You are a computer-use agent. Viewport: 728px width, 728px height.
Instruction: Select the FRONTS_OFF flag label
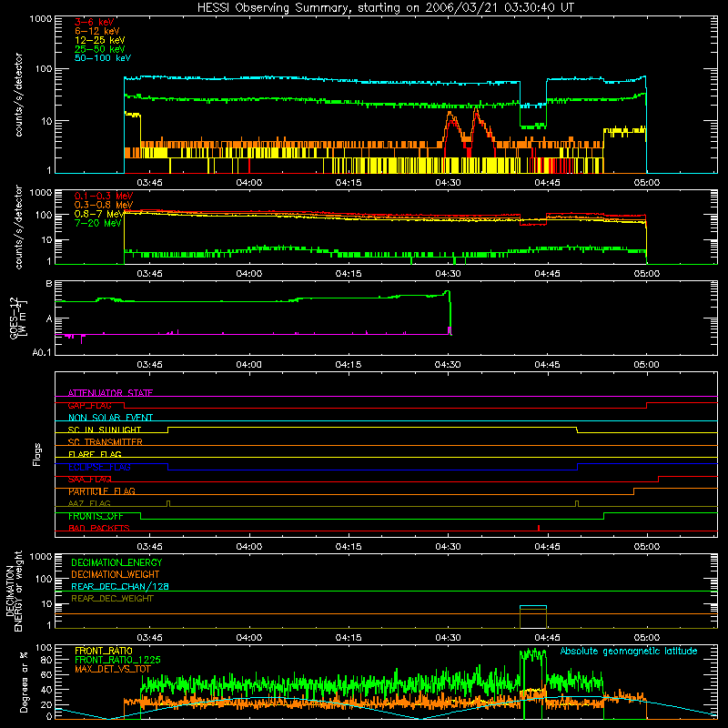[96, 516]
